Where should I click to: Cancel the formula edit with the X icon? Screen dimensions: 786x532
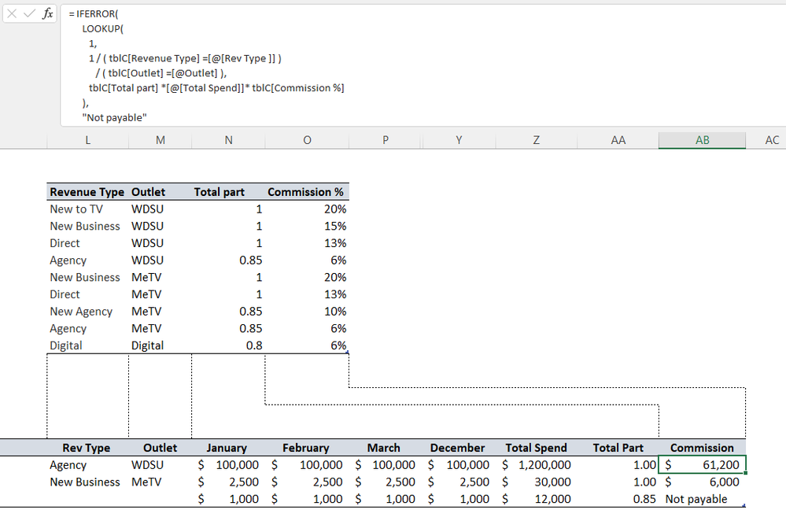[x=12, y=13]
